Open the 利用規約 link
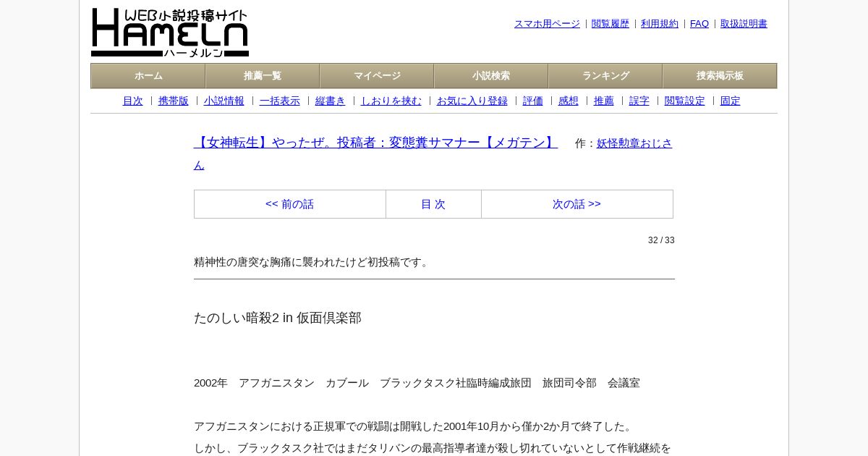Viewport: 868px width, 456px height. (x=660, y=24)
